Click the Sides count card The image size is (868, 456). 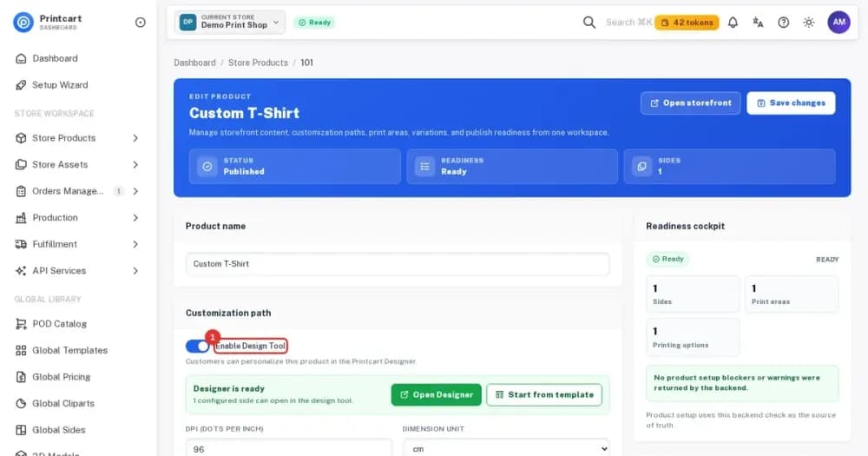click(x=693, y=294)
